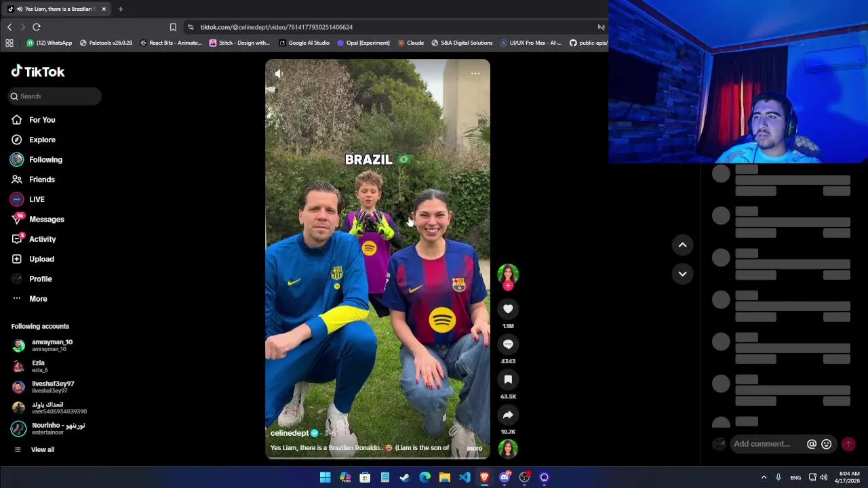
Task: Open the video three-dots options menu
Action: 475,73
